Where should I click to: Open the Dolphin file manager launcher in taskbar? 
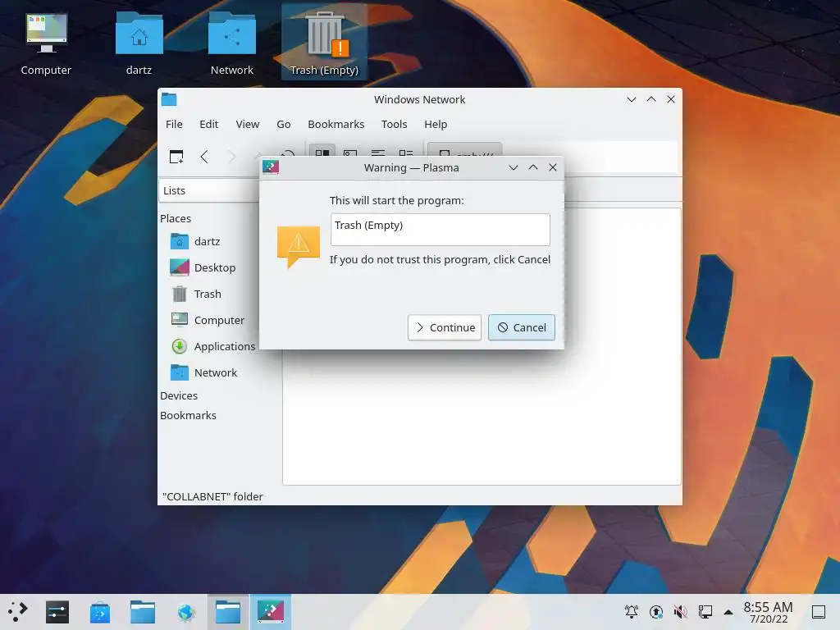pos(143,612)
